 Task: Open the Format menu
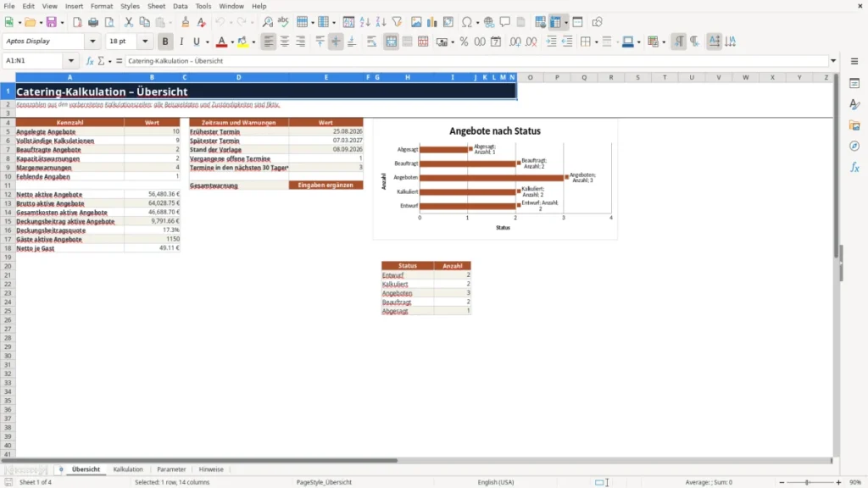[x=102, y=6]
